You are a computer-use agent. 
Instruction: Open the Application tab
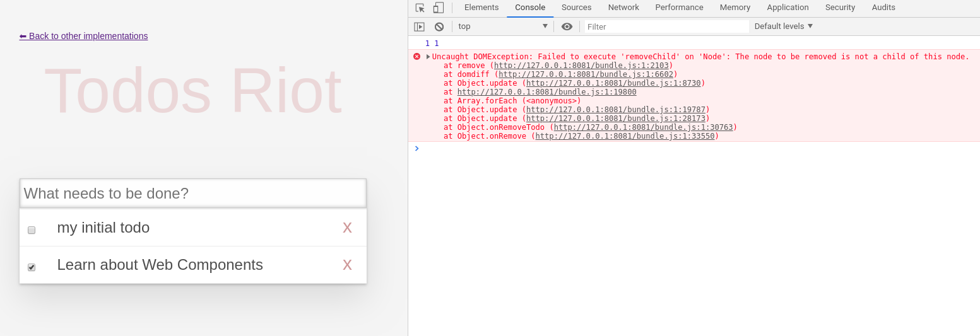pyautogui.click(x=788, y=8)
